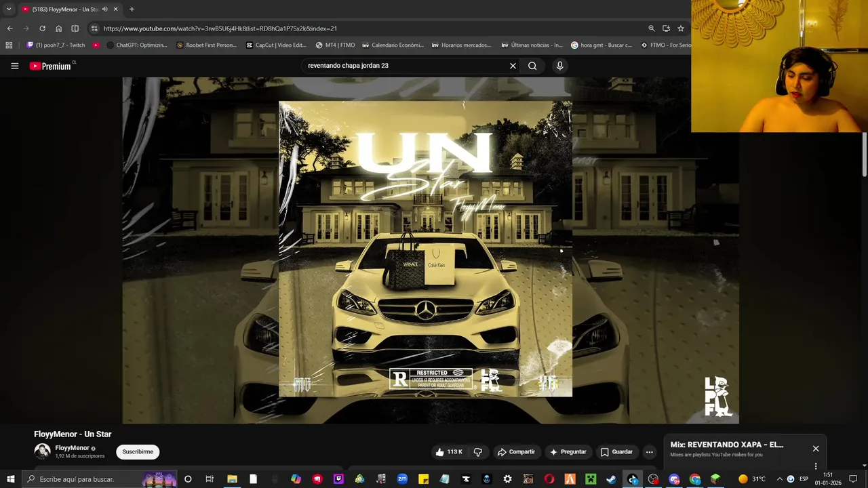Show hidden system tray icons
868x488 pixels.
tap(779, 479)
